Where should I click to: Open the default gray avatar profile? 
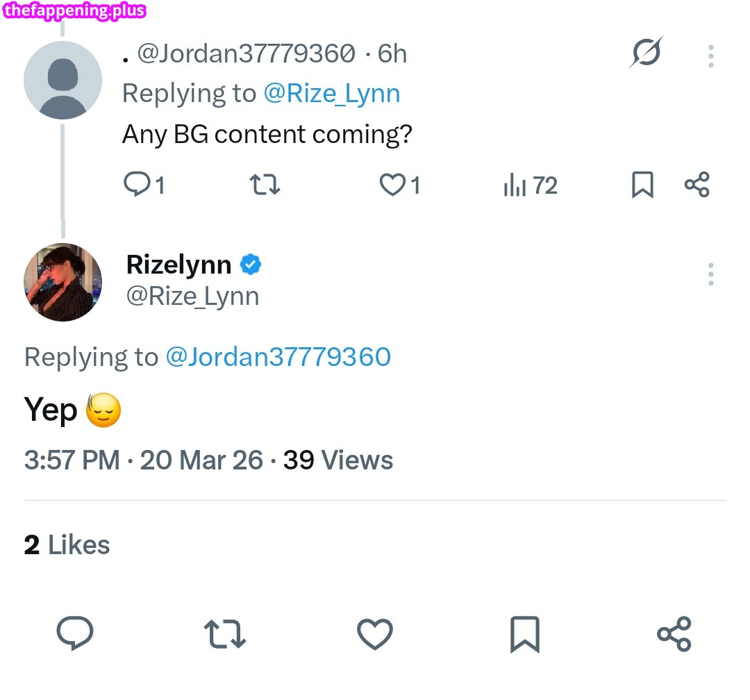click(62, 80)
